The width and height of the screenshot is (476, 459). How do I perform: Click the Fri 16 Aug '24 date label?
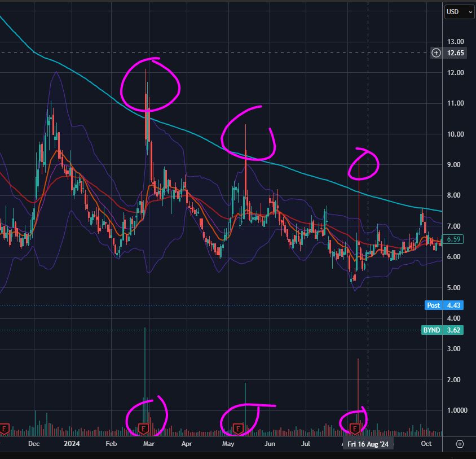click(x=368, y=444)
